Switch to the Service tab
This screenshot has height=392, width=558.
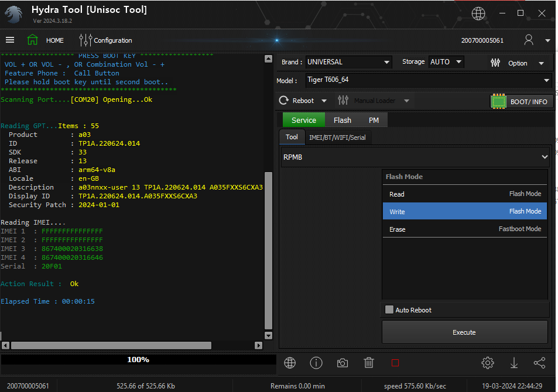click(x=303, y=120)
